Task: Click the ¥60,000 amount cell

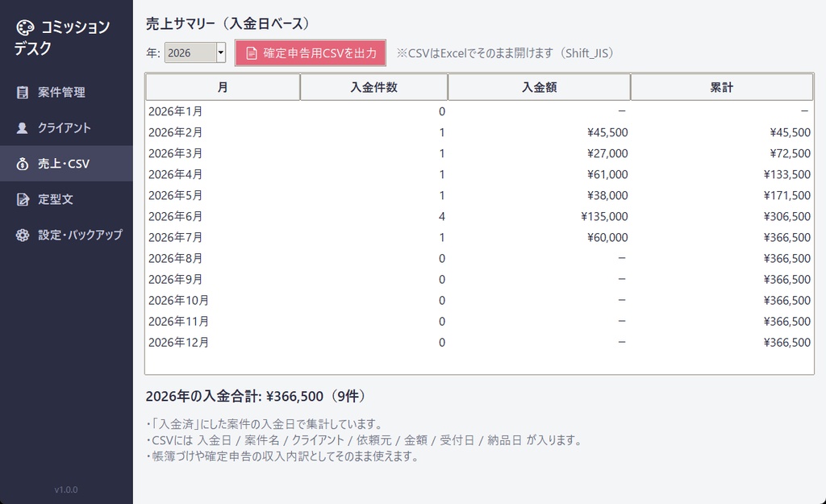Action: [x=607, y=238]
